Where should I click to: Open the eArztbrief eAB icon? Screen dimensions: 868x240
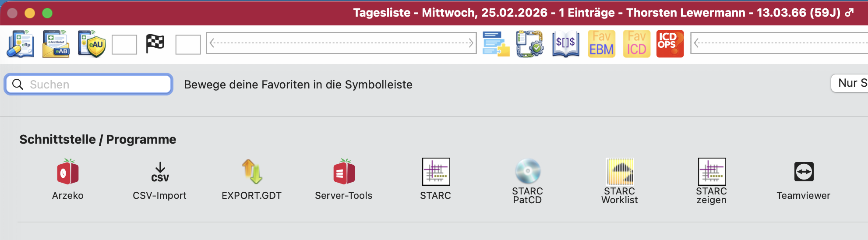point(56,44)
